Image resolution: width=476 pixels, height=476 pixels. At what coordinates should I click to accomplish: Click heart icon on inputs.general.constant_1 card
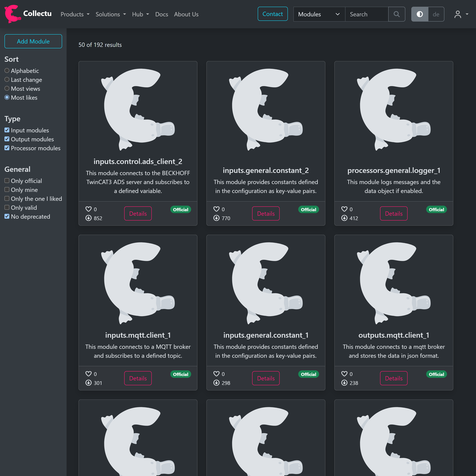[216, 374]
